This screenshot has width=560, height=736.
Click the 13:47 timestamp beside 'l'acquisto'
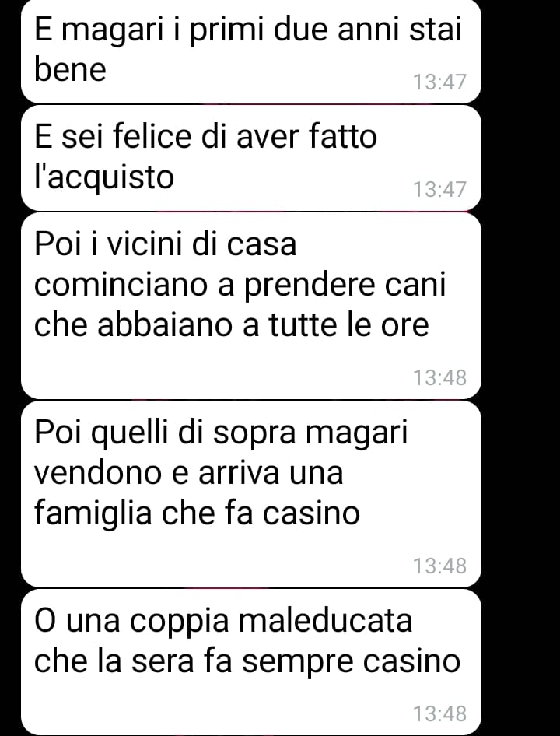(439, 189)
